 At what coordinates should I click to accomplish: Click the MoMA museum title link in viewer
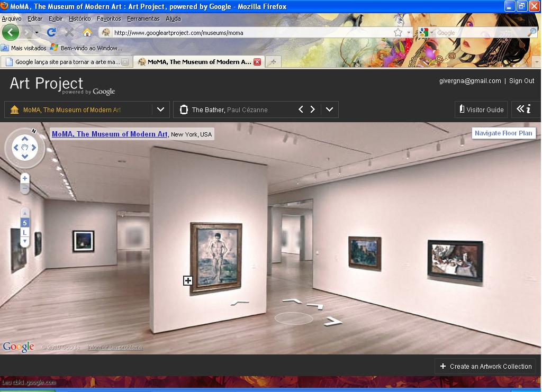coord(110,134)
